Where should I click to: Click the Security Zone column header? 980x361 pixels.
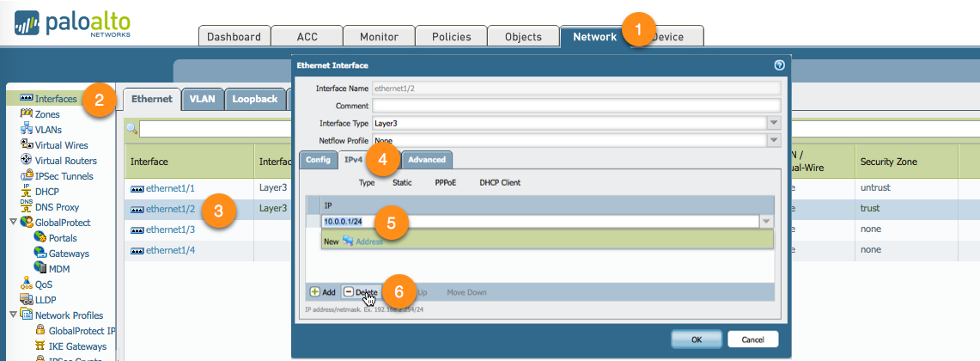point(908,162)
